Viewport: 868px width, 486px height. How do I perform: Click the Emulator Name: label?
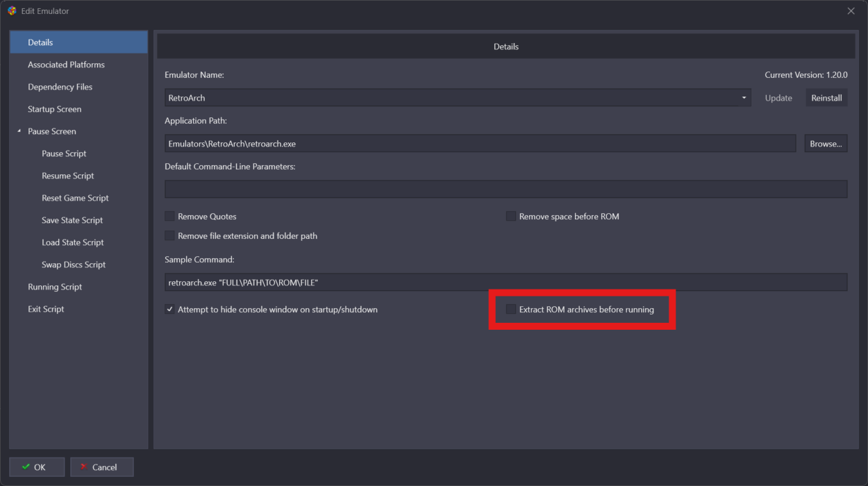point(194,75)
